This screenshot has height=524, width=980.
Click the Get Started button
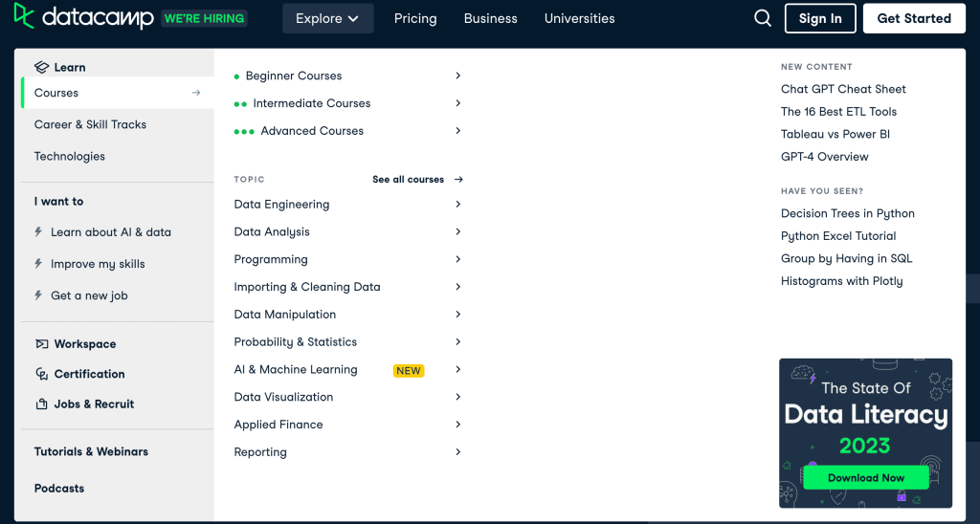tap(914, 18)
